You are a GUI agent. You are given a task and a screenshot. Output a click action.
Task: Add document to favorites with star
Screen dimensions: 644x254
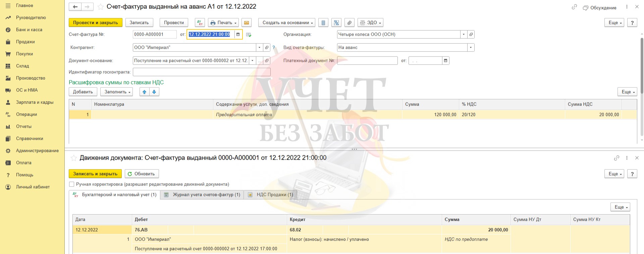pos(100,7)
